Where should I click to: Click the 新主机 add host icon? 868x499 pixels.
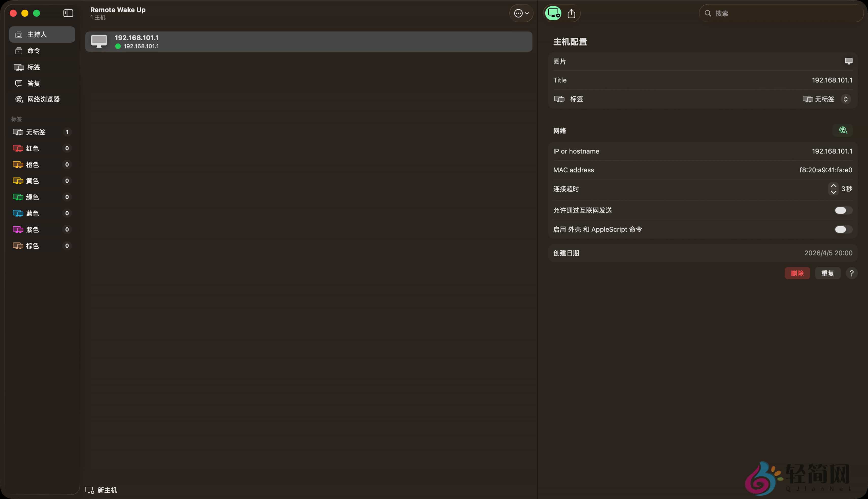point(89,490)
